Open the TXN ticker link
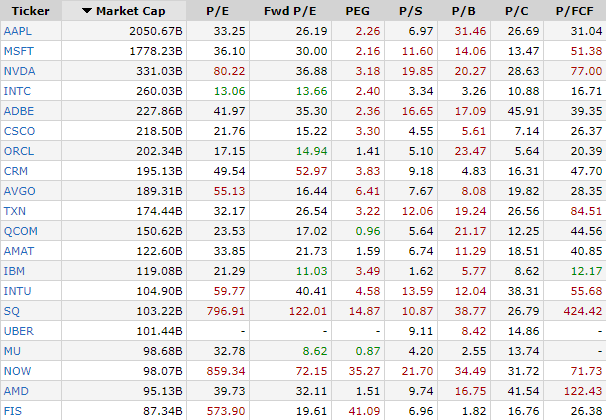 click(x=15, y=211)
